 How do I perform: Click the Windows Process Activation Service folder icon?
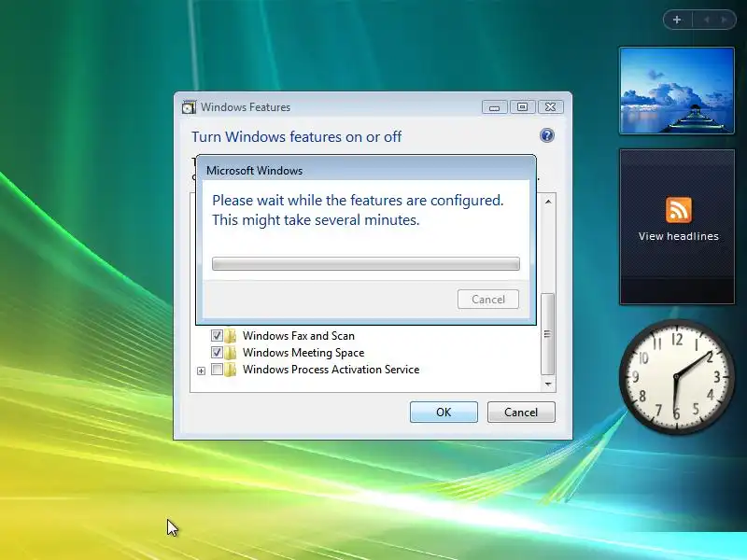coord(231,370)
